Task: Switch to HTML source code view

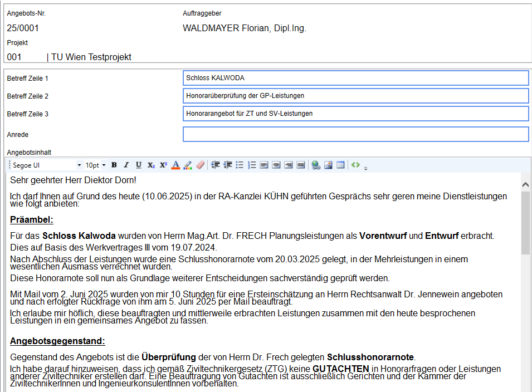Action: tap(355, 165)
